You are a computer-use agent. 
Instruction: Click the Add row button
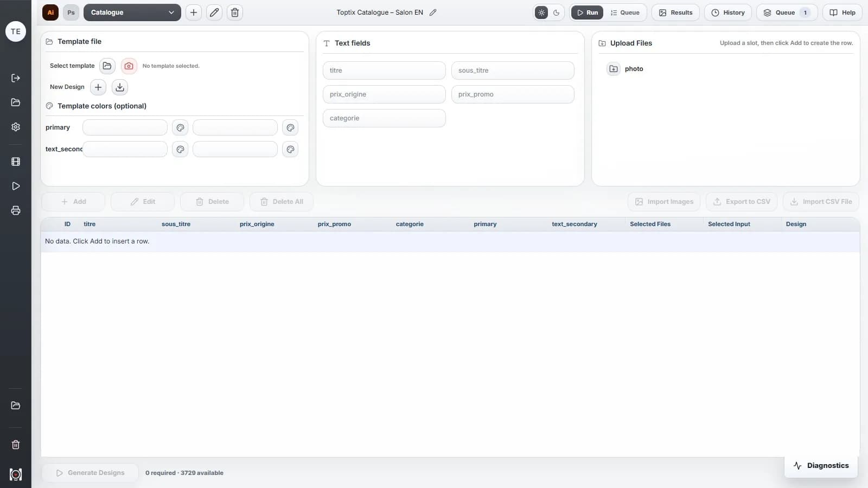click(x=73, y=202)
